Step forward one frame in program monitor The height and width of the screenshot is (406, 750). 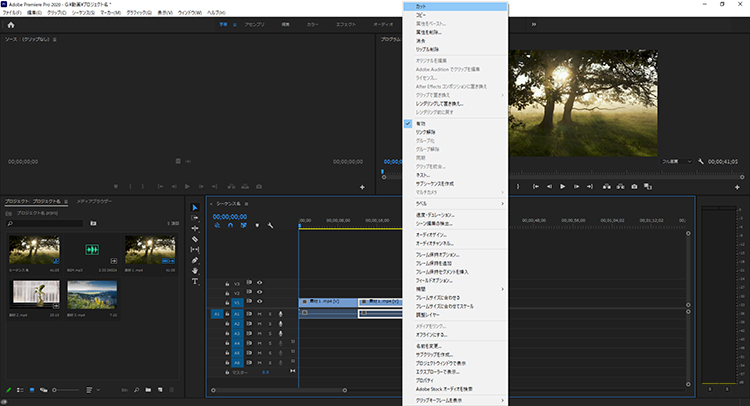[576, 187]
